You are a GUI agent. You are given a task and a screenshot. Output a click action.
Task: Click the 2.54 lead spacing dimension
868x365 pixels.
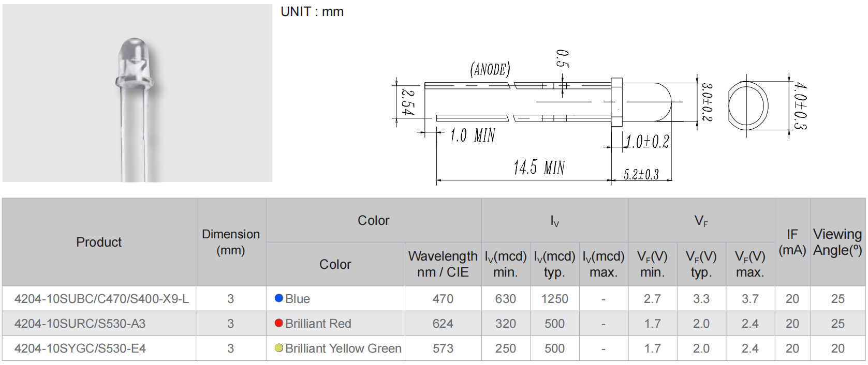(408, 102)
